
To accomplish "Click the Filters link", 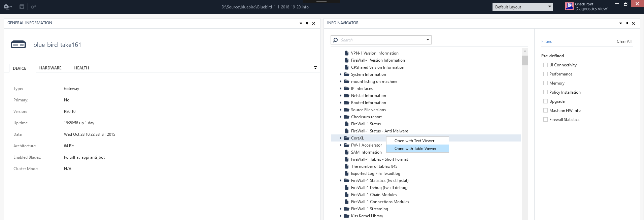I will 546,41.
